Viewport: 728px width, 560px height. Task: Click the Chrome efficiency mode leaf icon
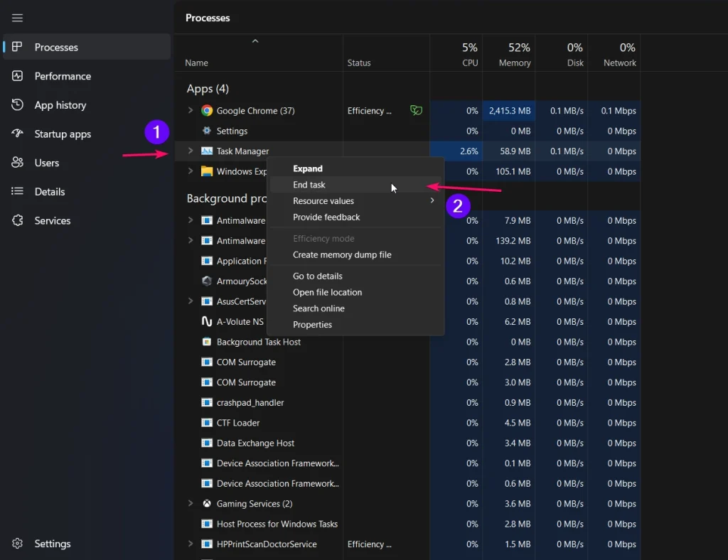coord(416,110)
